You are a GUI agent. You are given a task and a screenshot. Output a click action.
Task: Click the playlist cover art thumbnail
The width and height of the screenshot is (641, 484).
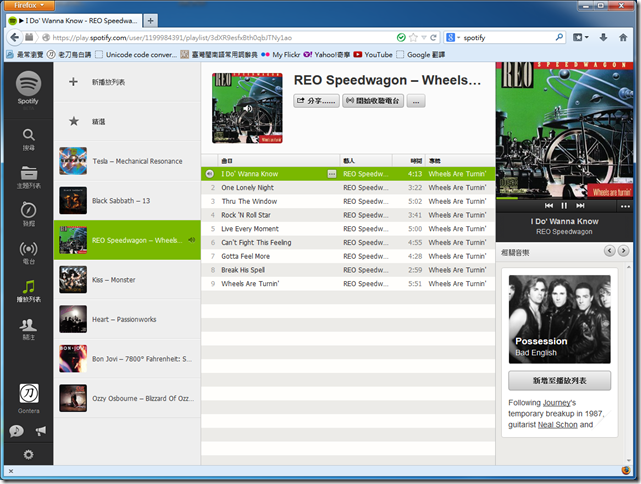247,108
